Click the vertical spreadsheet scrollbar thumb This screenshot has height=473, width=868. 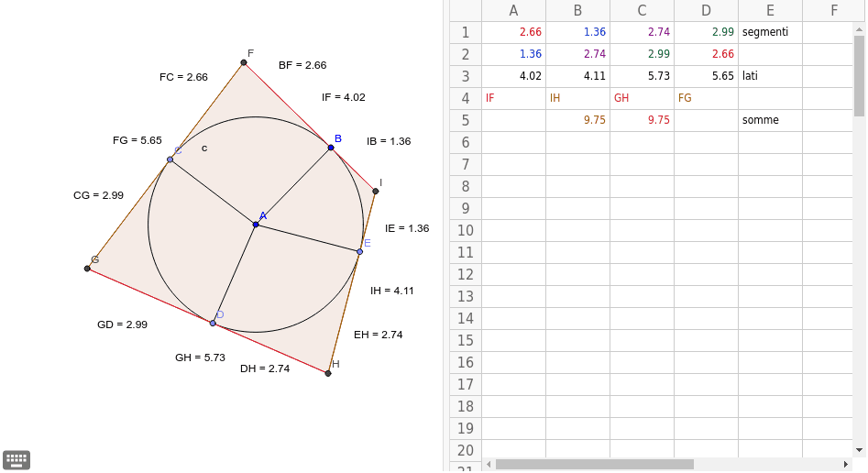coord(859,75)
